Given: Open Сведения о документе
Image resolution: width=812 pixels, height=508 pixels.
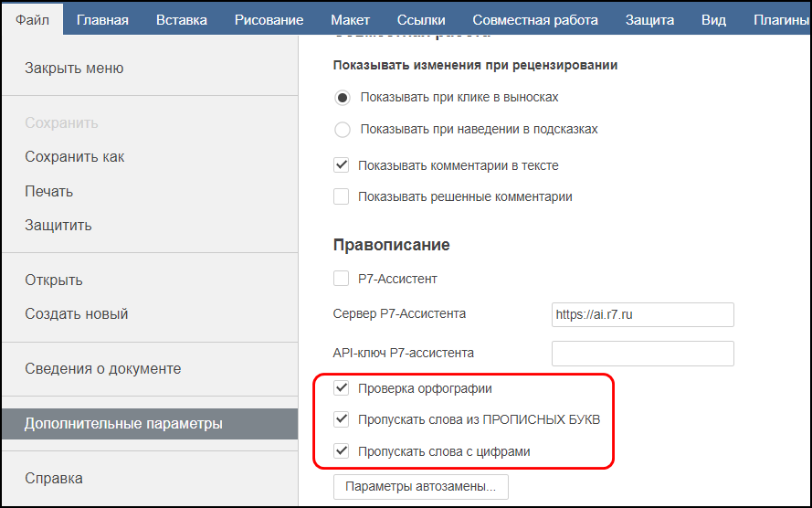Looking at the screenshot, I should tap(102, 368).
